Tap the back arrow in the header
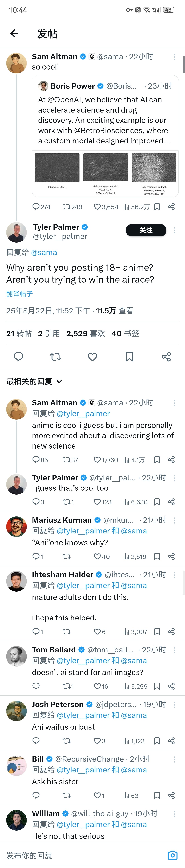 point(15,33)
